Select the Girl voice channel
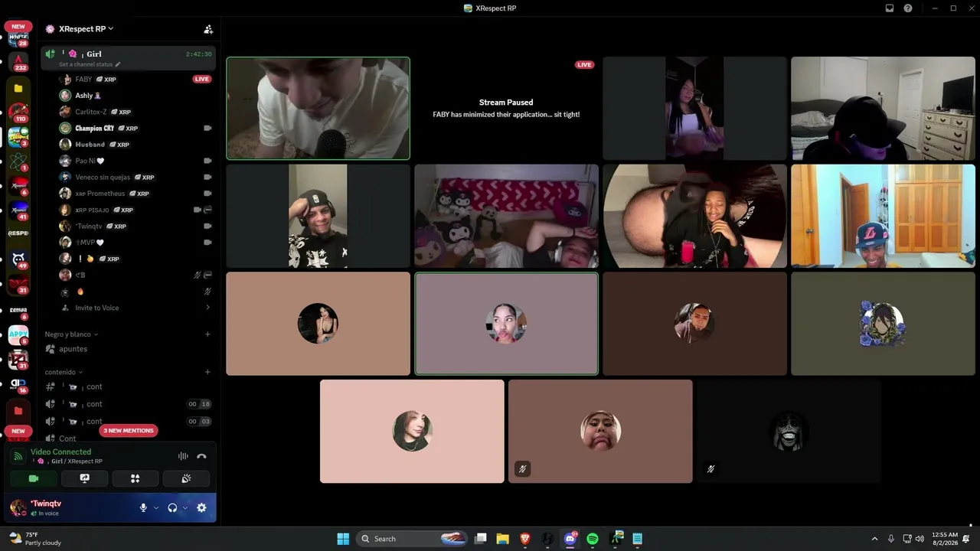Viewport: 980px width, 551px height. coord(129,57)
